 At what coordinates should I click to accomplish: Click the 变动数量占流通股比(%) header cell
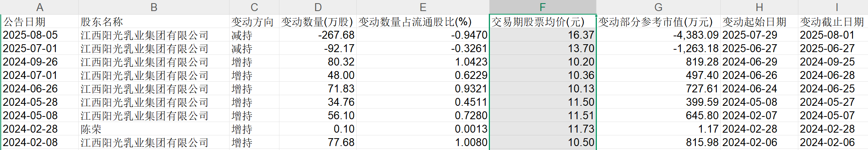click(x=423, y=22)
